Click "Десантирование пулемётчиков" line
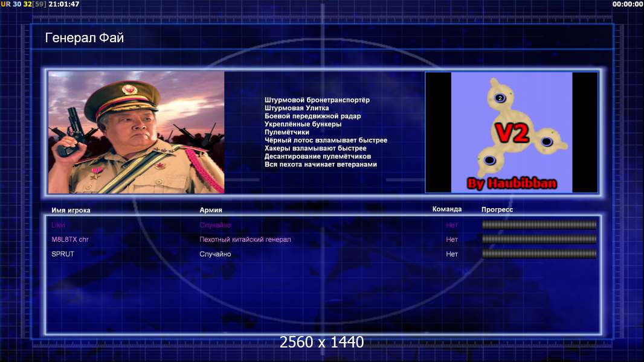This screenshot has width=644, height=362. point(318,156)
